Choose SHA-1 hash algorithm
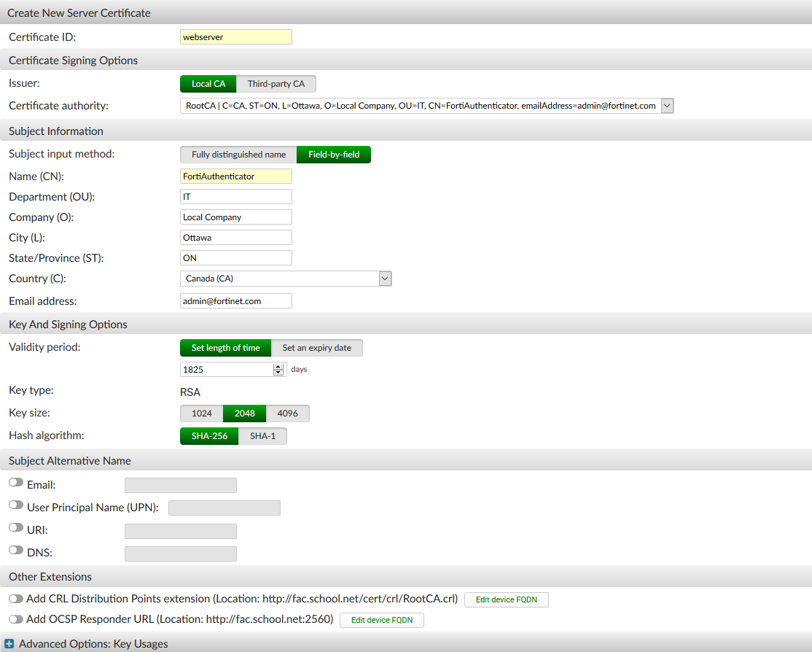 tap(262, 436)
